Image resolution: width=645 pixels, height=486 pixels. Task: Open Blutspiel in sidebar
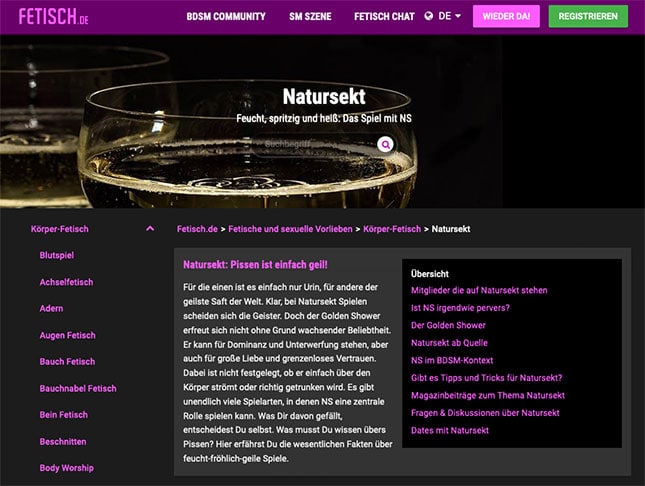coord(57,255)
